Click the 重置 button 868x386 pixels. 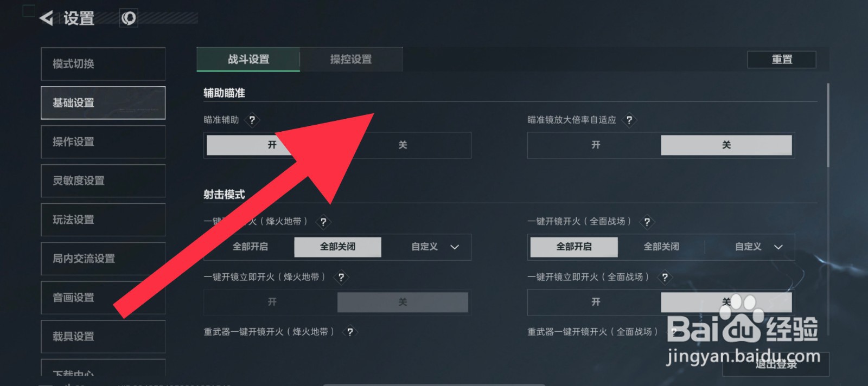[x=782, y=60]
